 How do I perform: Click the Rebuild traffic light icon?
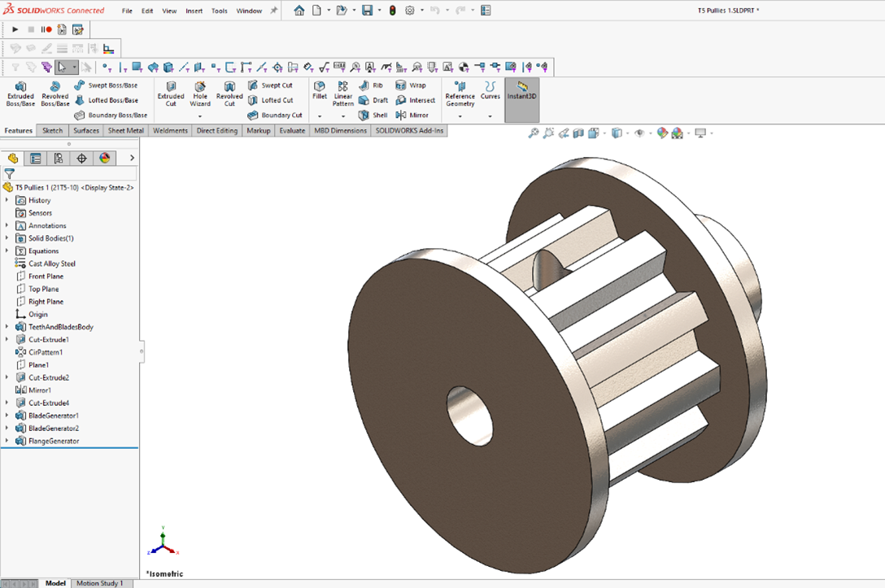pyautogui.click(x=392, y=11)
